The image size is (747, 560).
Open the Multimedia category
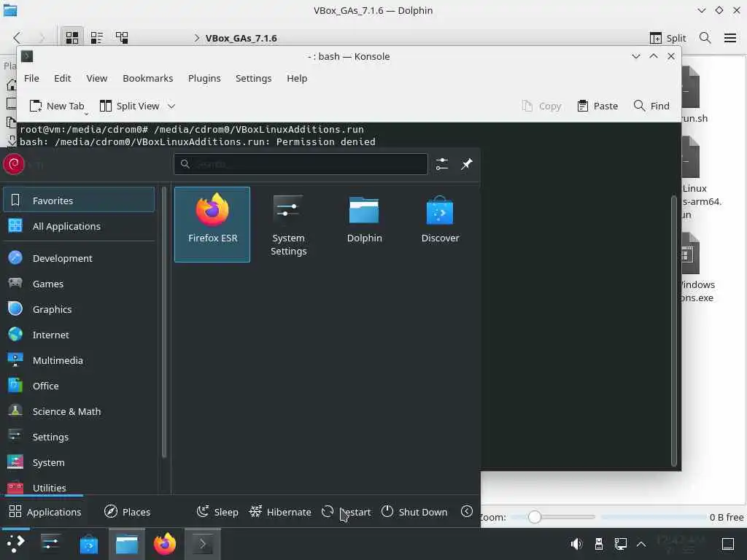point(79,360)
